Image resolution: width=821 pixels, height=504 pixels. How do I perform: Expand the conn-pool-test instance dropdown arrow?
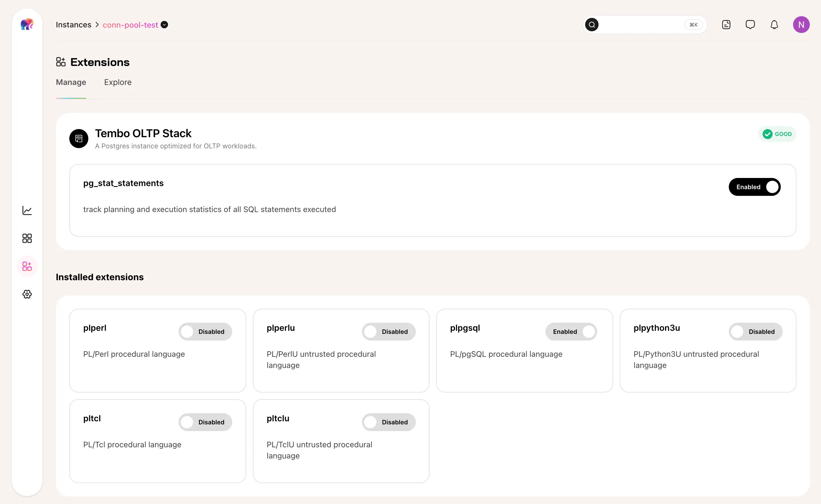pyautogui.click(x=164, y=25)
